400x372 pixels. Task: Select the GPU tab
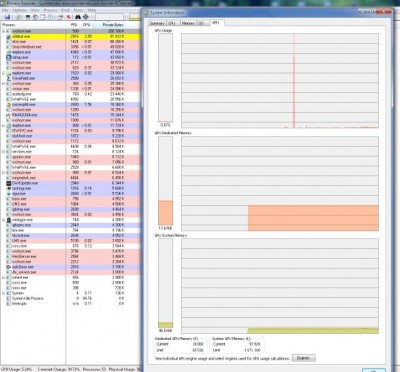(216, 23)
